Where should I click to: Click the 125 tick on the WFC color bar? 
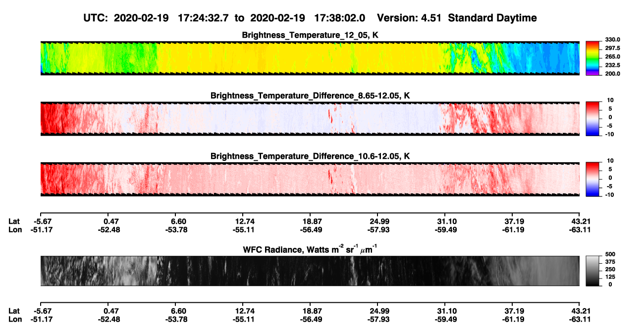point(610,277)
